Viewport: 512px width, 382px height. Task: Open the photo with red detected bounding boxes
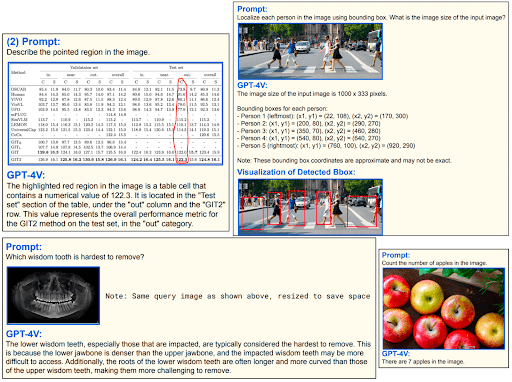coord(310,207)
